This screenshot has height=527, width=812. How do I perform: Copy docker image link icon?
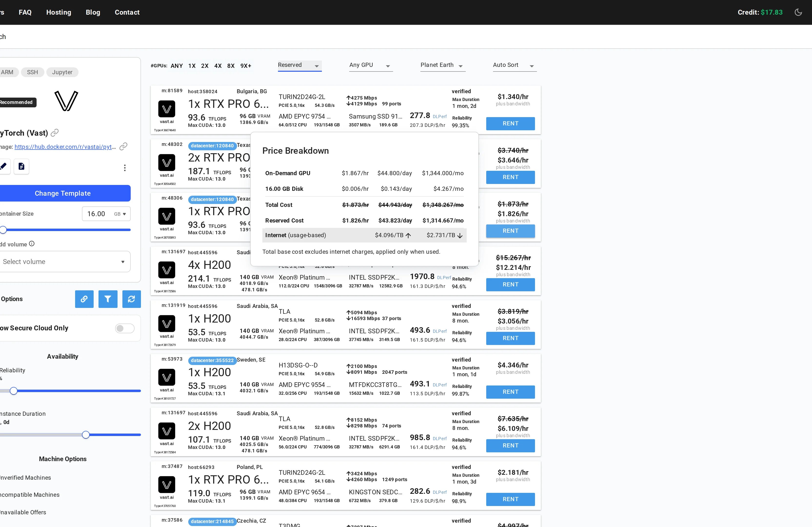pos(123,146)
